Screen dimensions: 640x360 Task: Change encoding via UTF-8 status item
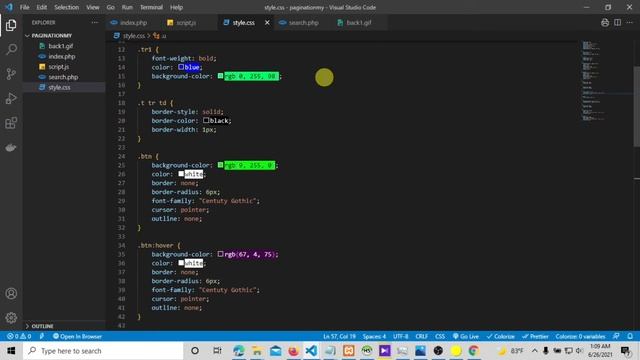[x=401, y=336]
